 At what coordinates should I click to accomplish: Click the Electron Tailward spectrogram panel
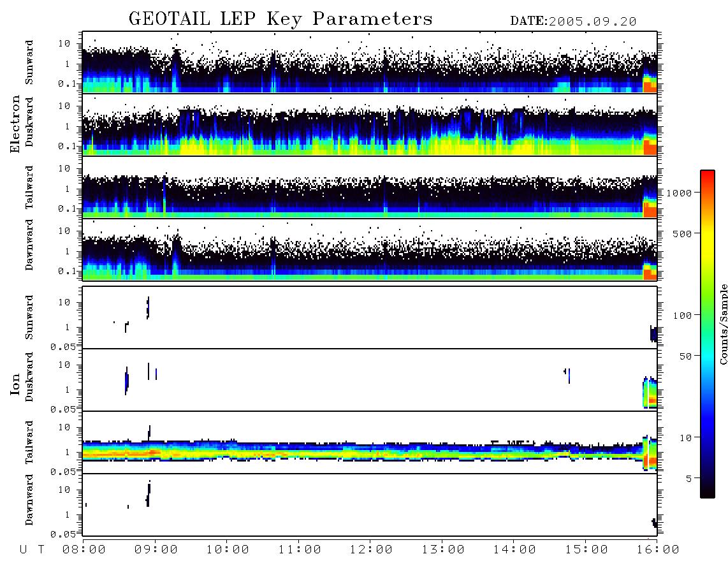point(370,187)
